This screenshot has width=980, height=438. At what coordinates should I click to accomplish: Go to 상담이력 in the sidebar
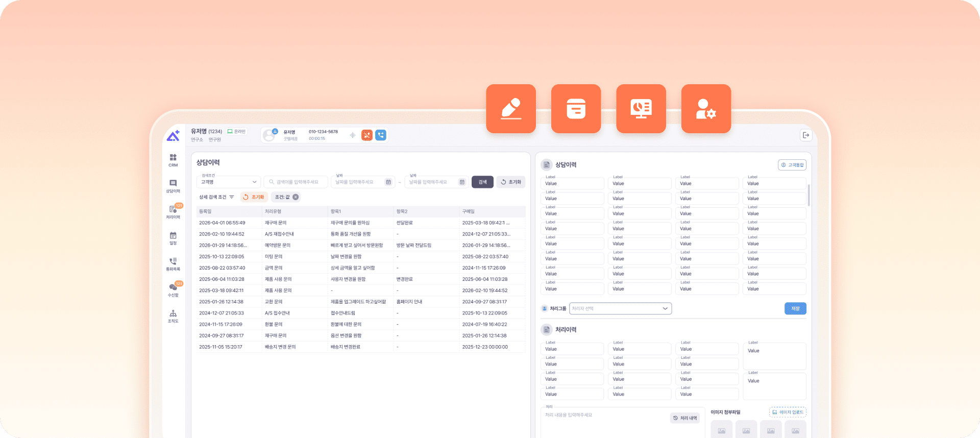coord(173,186)
